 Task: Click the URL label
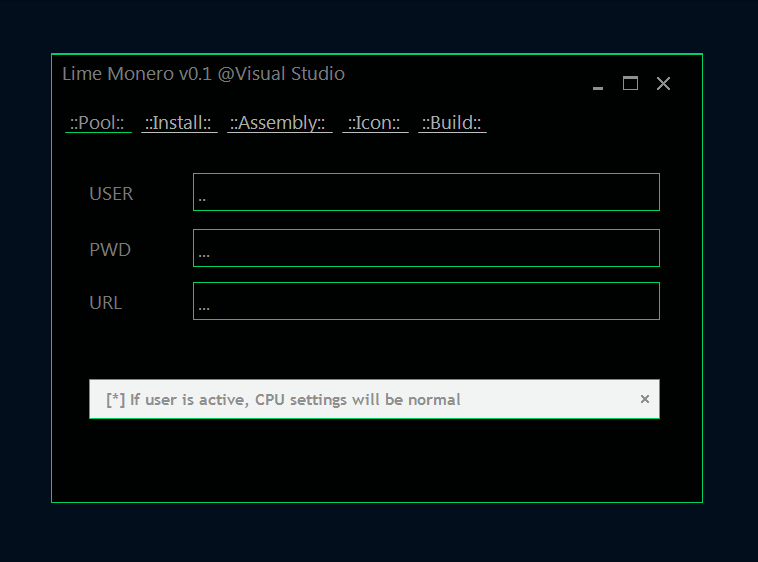pos(105,303)
